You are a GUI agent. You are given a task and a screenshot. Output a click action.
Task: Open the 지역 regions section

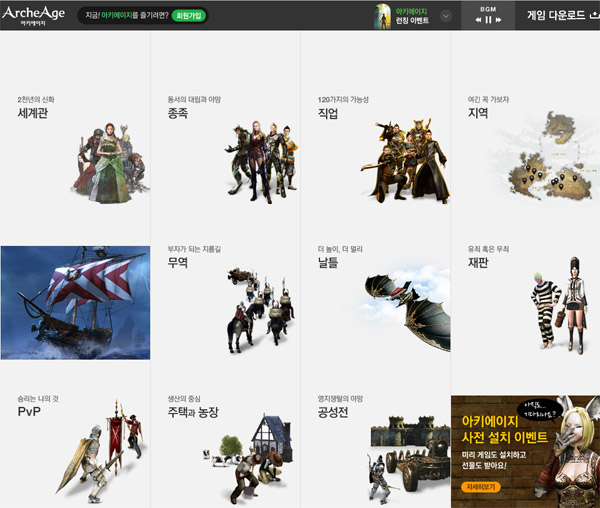[x=478, y=113]
